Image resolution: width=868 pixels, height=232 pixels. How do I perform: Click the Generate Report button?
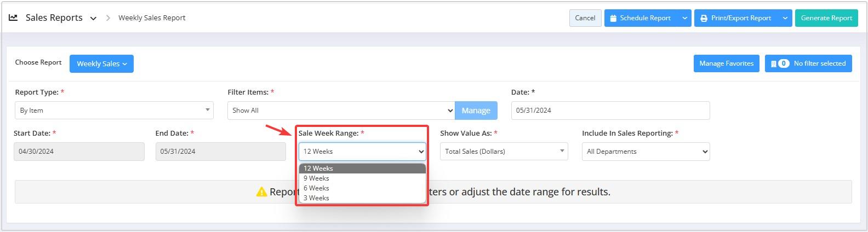pyautogui.click(x=826, y=18)
